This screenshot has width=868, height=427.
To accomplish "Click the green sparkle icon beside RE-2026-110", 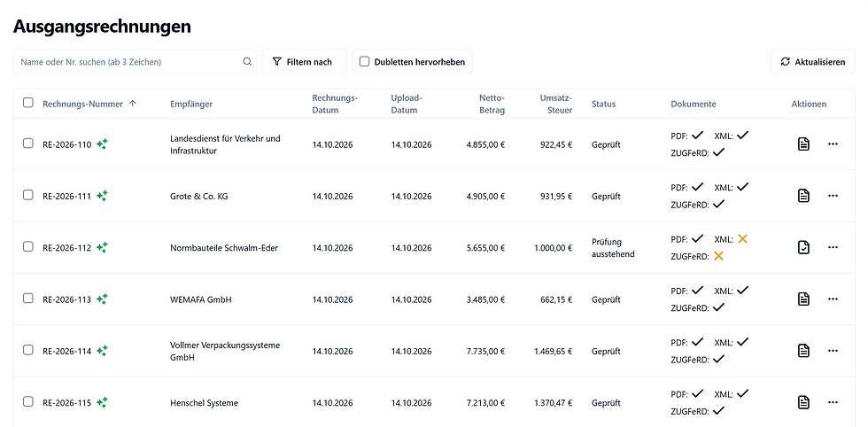I will 102,144.
